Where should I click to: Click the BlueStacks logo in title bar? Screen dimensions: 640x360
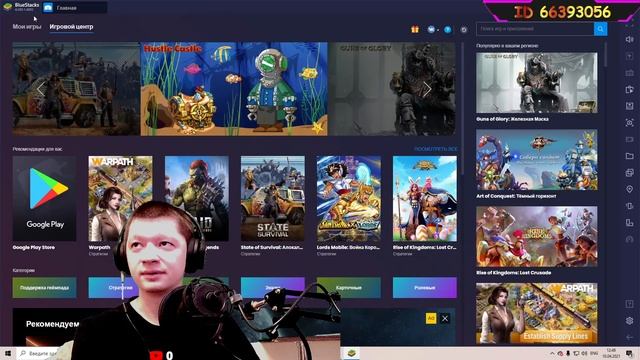point(8,6)
